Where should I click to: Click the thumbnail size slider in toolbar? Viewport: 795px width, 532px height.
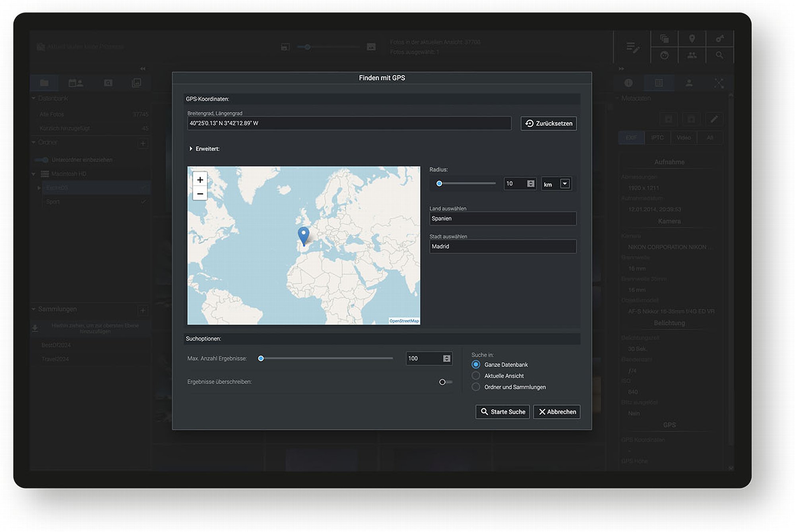[x=328, y=47]
